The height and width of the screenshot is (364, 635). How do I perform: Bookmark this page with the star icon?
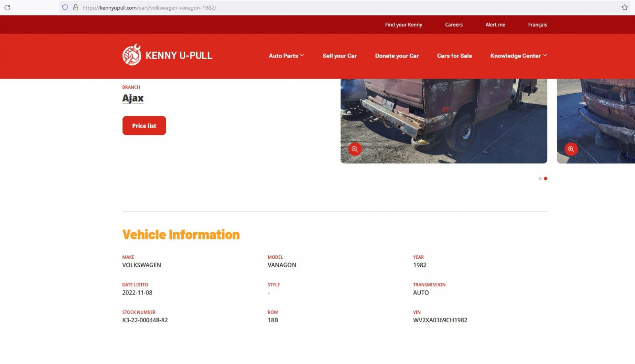pos(625,8)
